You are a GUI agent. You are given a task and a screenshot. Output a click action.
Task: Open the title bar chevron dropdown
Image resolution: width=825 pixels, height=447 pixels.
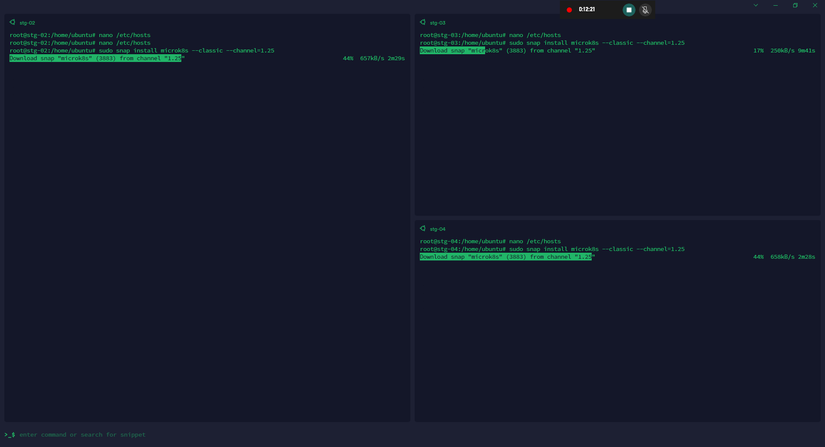756,5
